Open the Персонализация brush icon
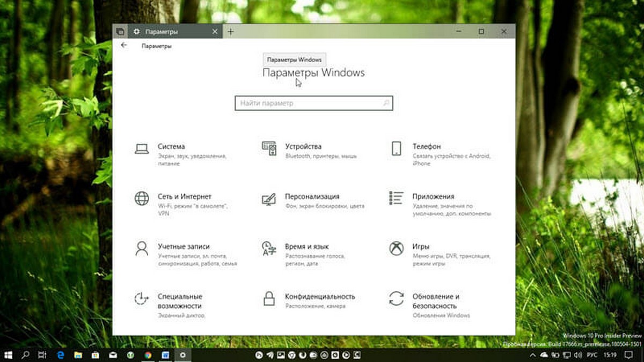Viewport: 644px width, 362px height. pyautogui.click(x=269, y=199)
